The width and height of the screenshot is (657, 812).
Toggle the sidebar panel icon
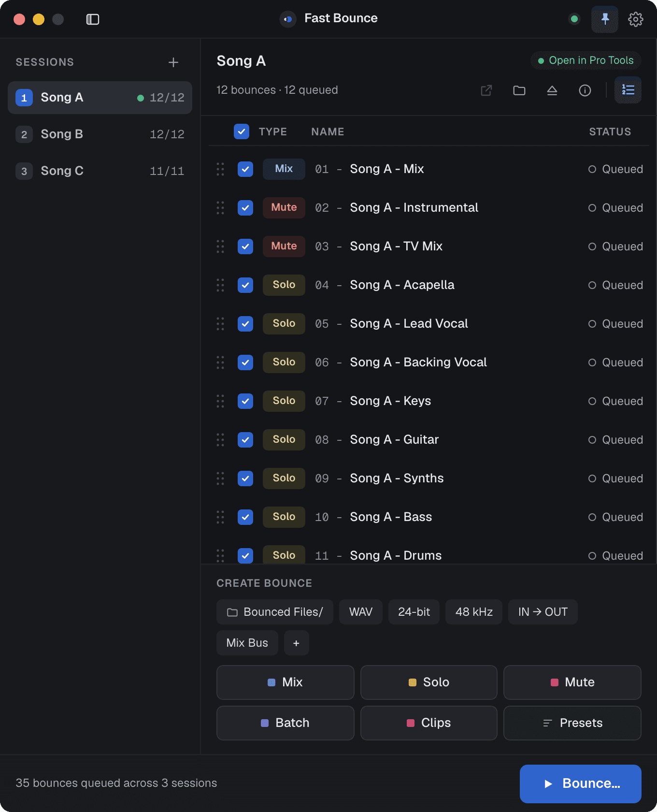point(92,19)
